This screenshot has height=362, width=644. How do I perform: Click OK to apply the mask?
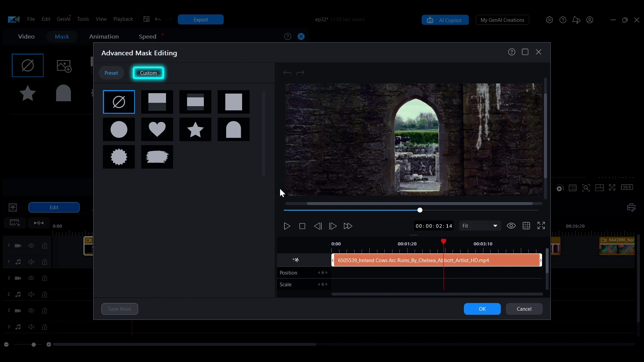click(482, 309)
